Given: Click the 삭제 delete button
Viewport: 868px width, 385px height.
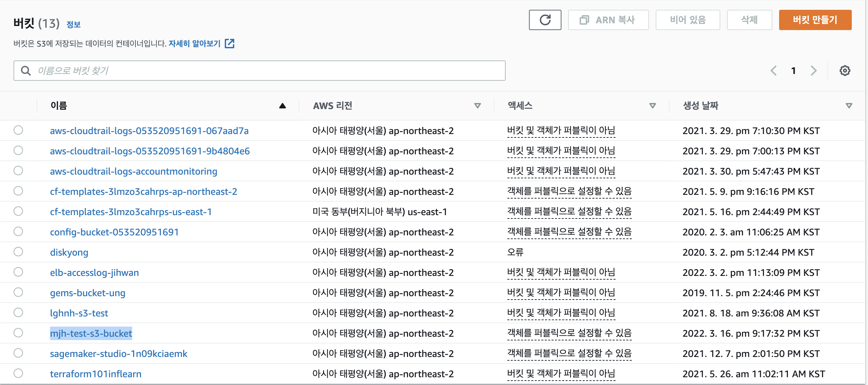Looking at the screenshot, I should (x=749, y=20).
